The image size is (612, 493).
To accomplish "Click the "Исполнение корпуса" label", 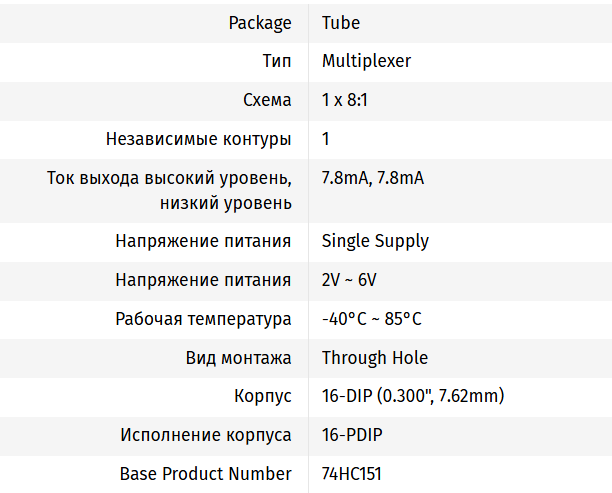I will 206,435.
